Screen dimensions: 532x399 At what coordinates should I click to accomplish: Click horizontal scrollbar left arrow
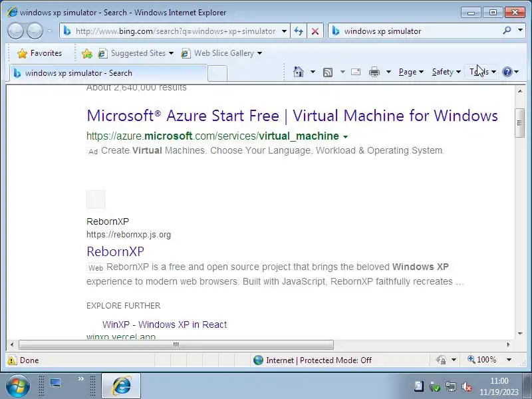pos(12,344)
